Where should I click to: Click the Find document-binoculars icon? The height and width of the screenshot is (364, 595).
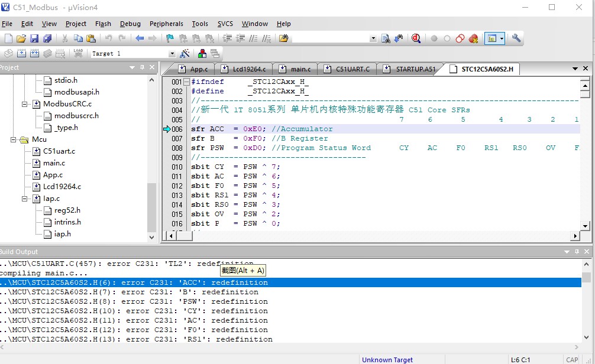tap(386, 38)
